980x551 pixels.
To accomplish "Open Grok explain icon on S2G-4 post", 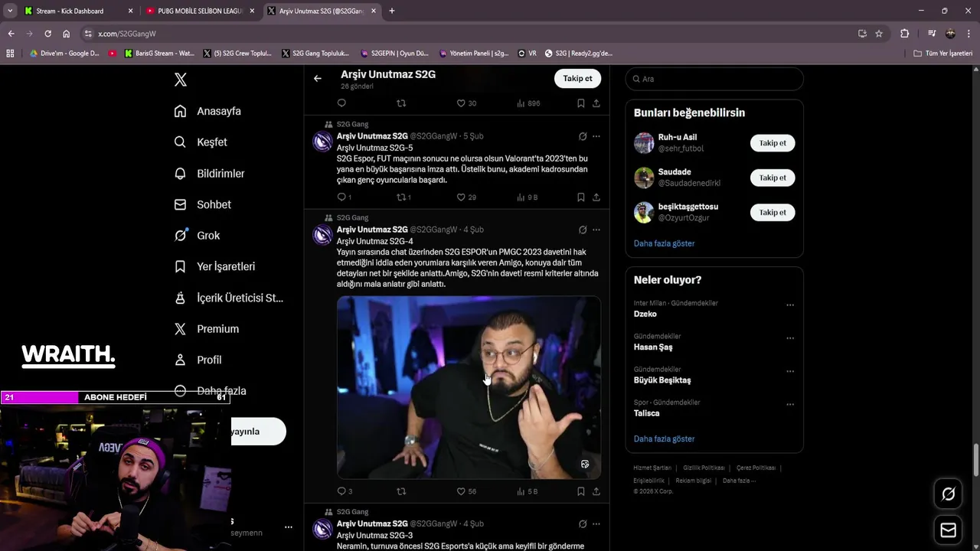I will tap(583, 230).
